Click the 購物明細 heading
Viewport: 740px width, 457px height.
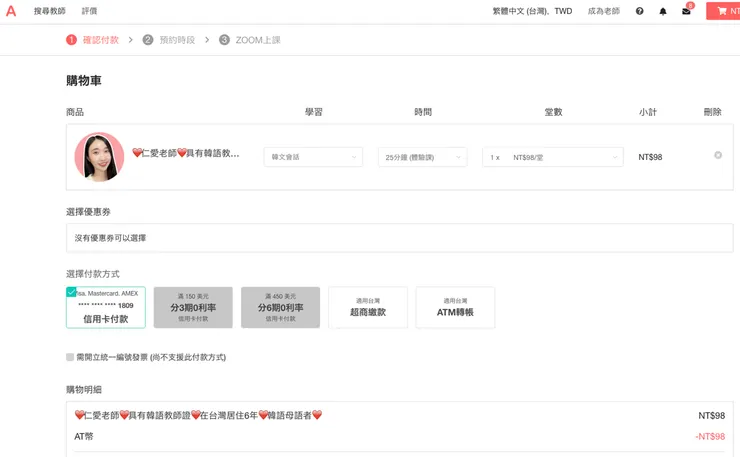[84, 389]
